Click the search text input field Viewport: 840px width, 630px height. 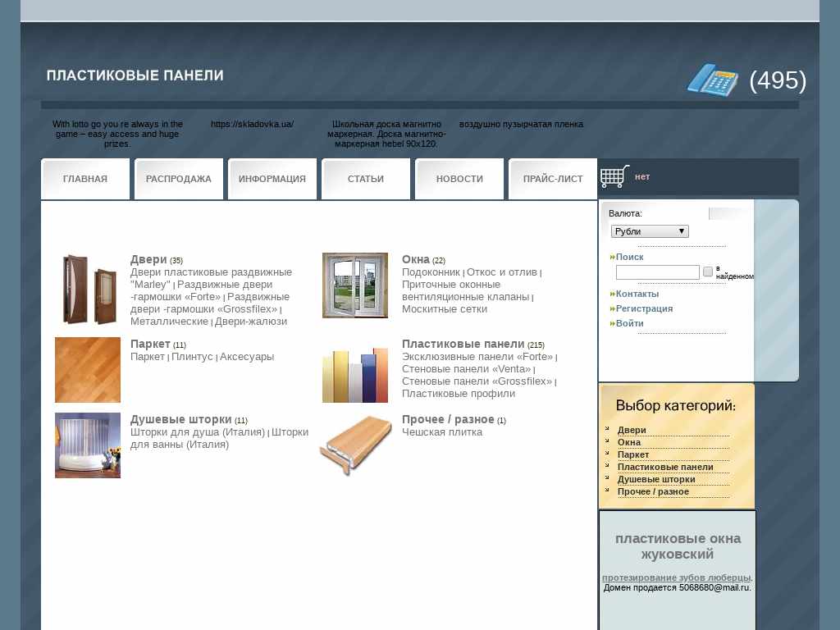pyautogui.click(x=657, y=272)
